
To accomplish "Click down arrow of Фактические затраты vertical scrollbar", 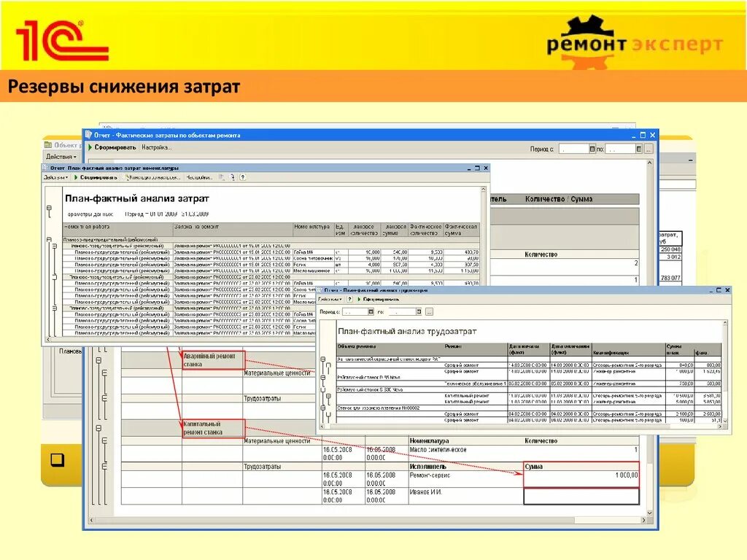I will [649, 513].
